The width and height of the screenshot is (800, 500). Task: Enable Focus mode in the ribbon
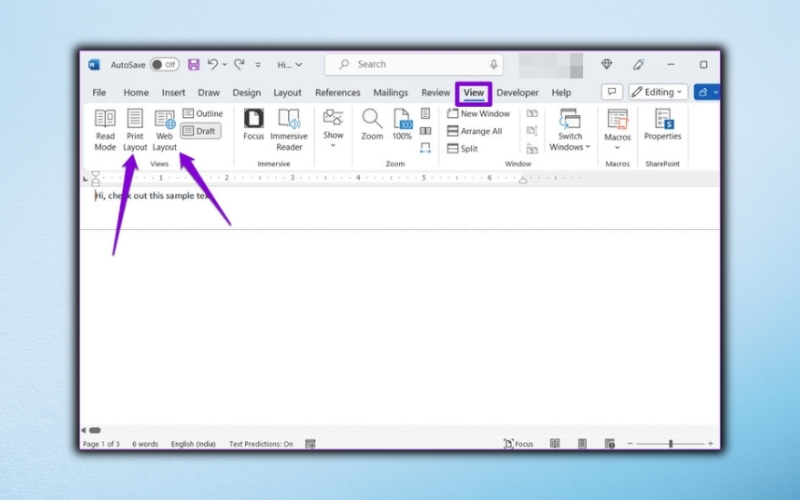254,125
